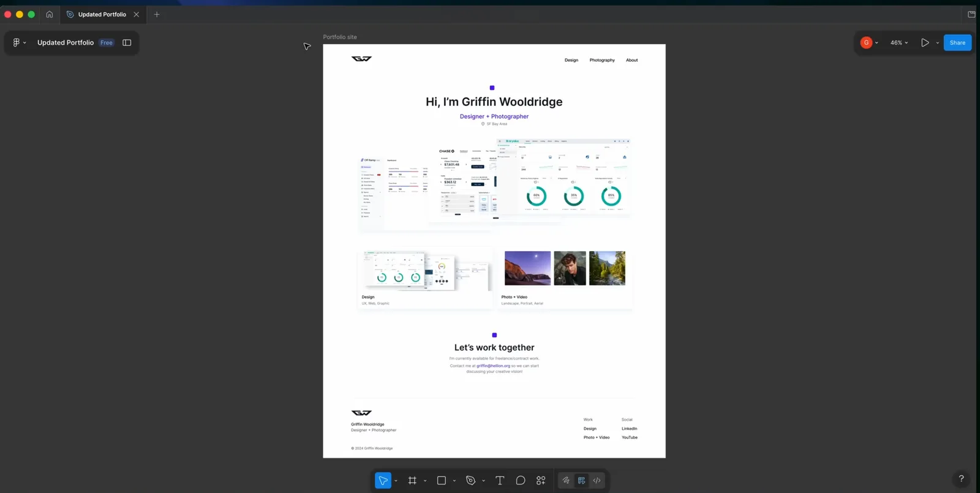Open the 46% zoom dropdown
The height and width of the screenshot is (493, 980).
pos(899,42)
